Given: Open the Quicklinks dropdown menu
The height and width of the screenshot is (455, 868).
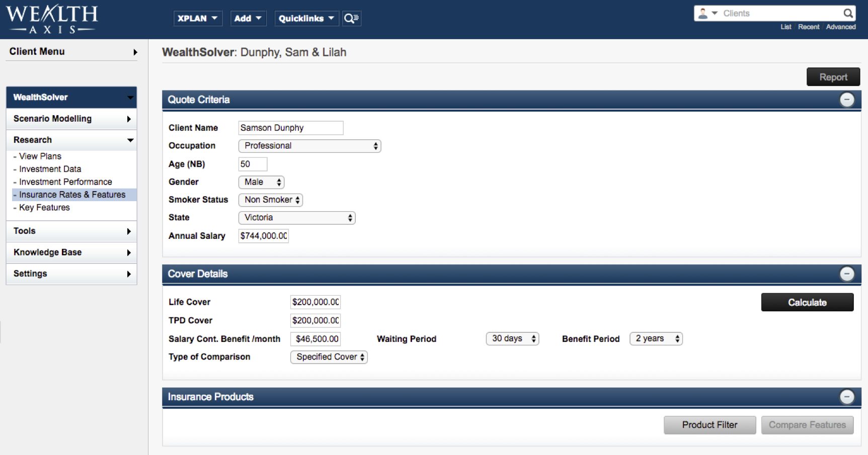Looking at the screenshot, I should click(306, 19).
